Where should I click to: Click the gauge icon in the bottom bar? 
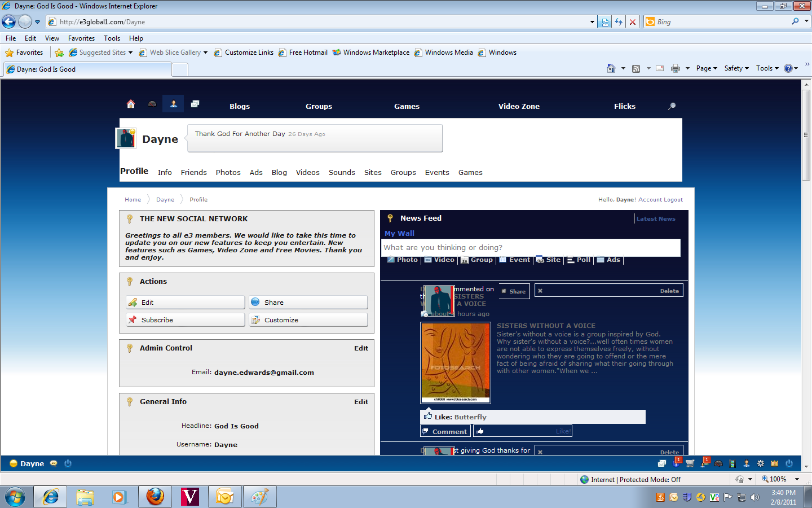point(718,463)
